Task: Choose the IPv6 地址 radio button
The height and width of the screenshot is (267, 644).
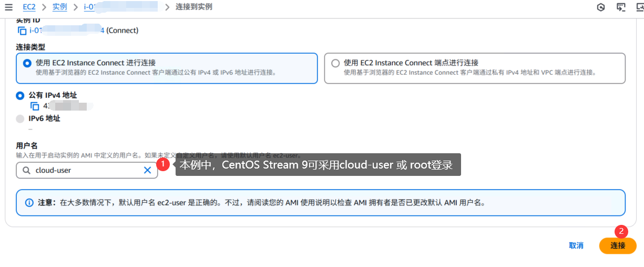Action: coord(20,118)
